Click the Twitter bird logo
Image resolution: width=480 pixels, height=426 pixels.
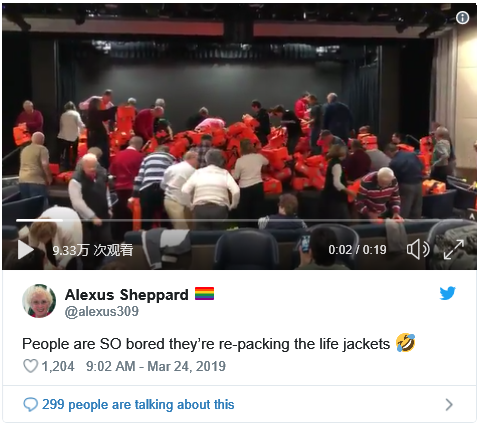(447, 293)
